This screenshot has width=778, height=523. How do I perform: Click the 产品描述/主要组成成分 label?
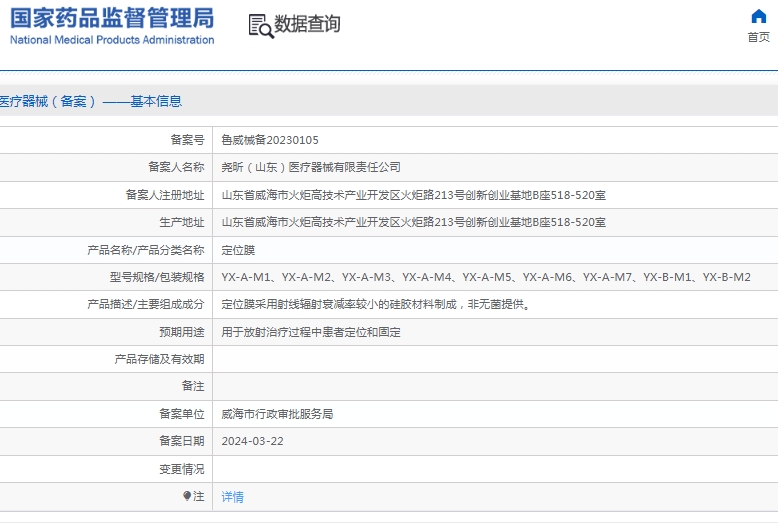(146, 304)
